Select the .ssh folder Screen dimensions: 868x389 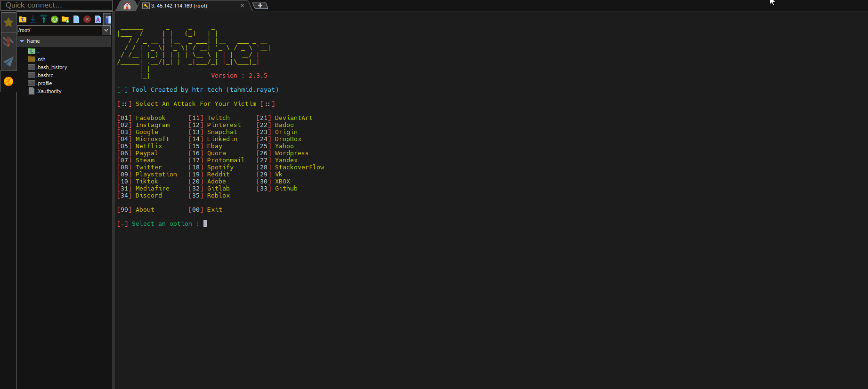(x=41, y=59)
